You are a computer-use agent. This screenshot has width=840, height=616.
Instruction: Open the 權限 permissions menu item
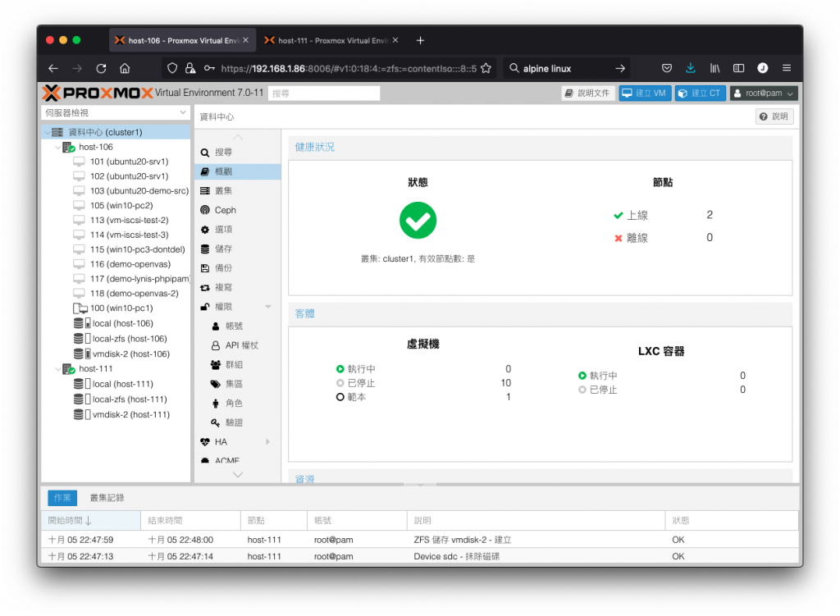238,307
